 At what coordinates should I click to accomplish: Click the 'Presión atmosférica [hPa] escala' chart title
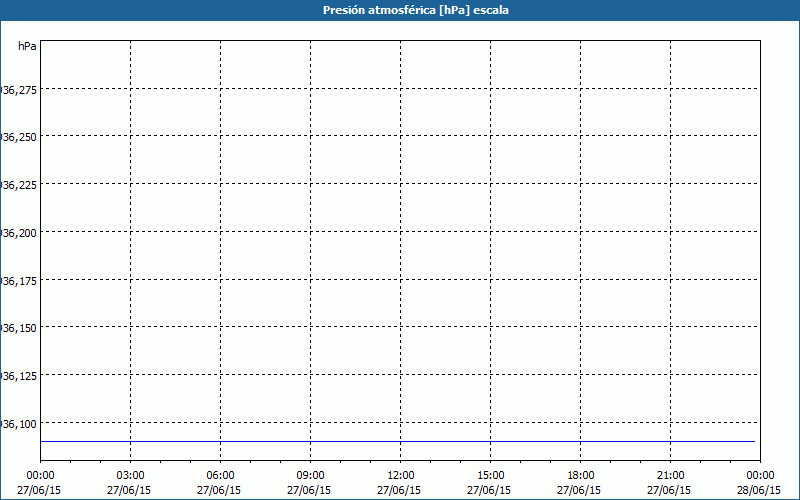coord(400,10)
